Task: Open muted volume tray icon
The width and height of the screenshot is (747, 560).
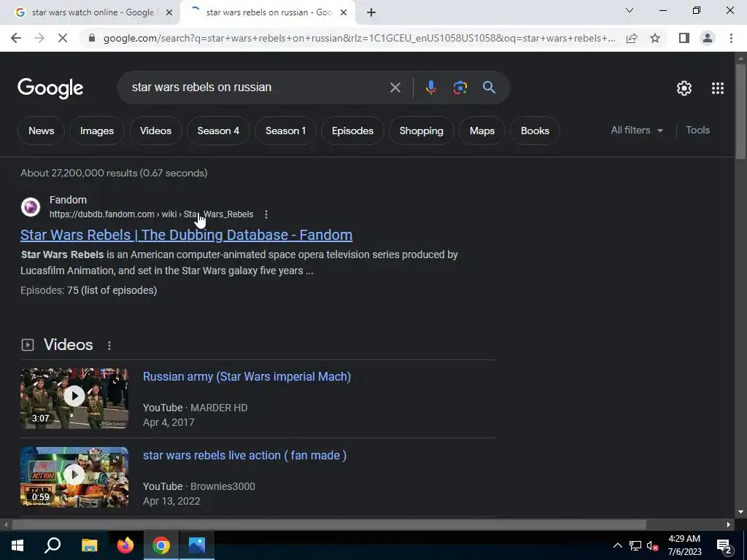Action: (x=653, y=545)
